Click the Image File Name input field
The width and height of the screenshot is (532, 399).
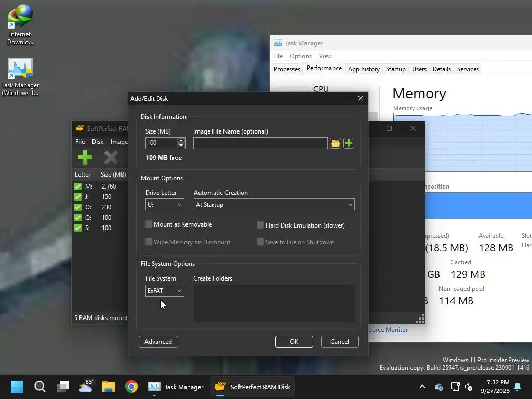(260, 143)
